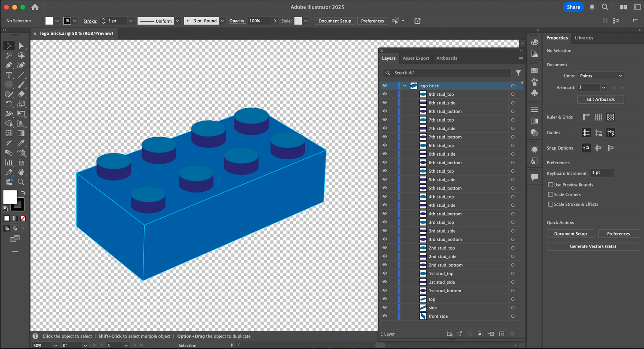Click Edit Artboards button
This screenshot has height=349, width=644.
pyautogui.click(x=600, y=99)
